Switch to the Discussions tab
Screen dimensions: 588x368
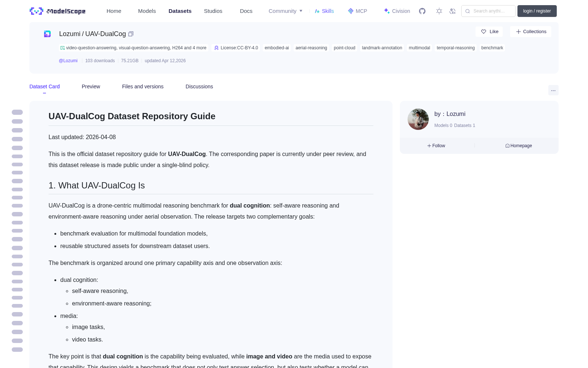pyautogui.click(x=199, y=86)
